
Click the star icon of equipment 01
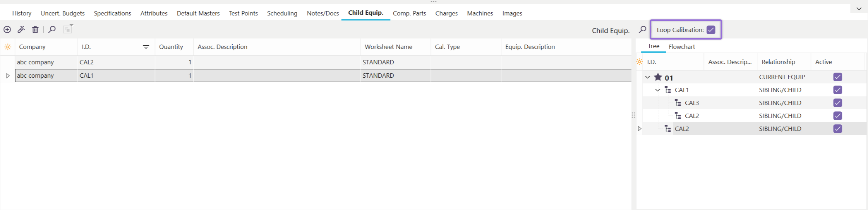pyautogui.click(x=658, y=77)
